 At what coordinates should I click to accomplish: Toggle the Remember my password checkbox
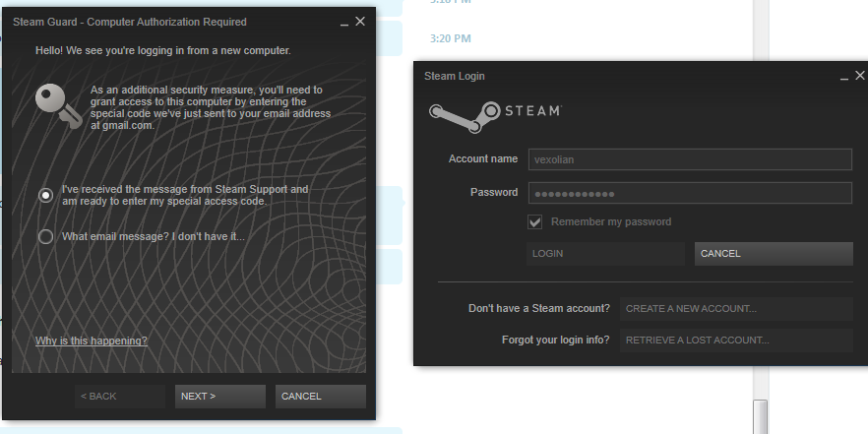(534, 222)
